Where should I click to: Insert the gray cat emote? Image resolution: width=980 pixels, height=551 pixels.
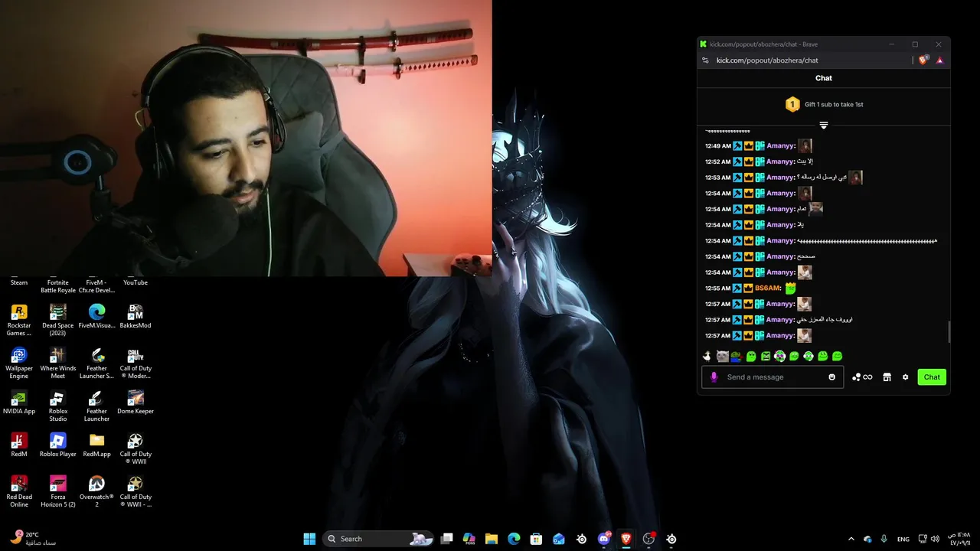tap(722, 356)
